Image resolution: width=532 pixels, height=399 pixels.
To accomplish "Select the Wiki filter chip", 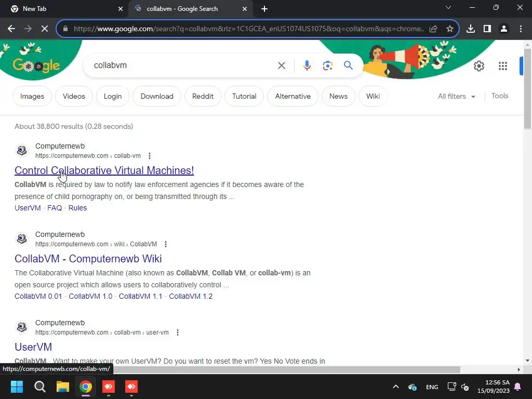I will tap(373, 96).
